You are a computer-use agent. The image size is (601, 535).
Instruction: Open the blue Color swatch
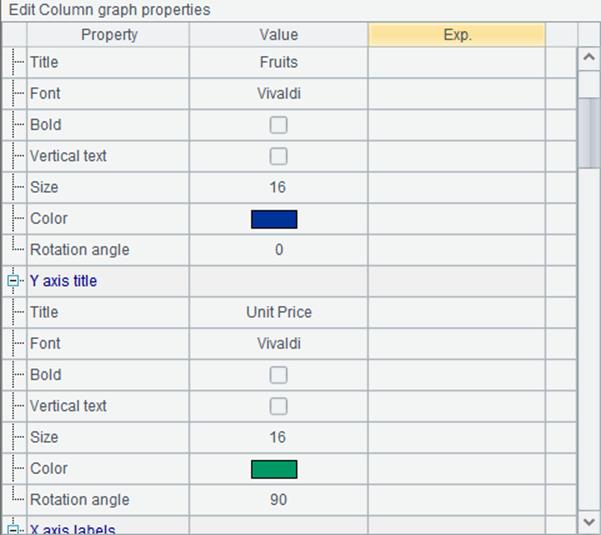point(274,219)
